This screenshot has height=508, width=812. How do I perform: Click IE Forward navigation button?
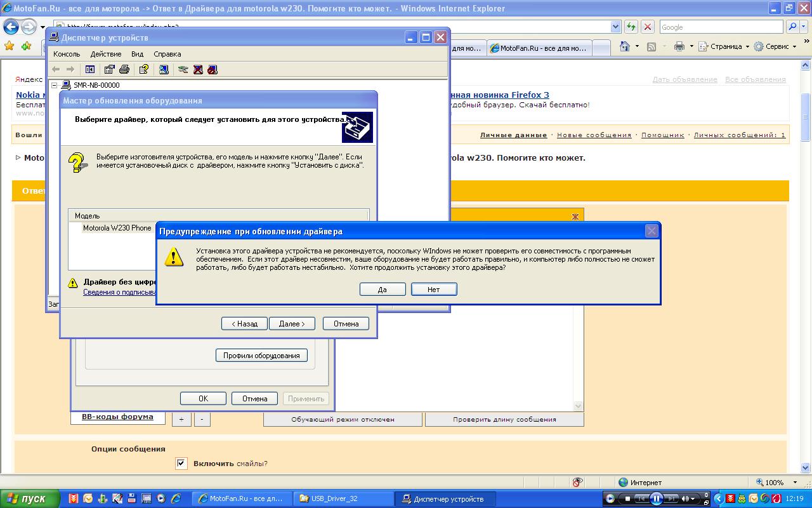[x=29, y=27]
